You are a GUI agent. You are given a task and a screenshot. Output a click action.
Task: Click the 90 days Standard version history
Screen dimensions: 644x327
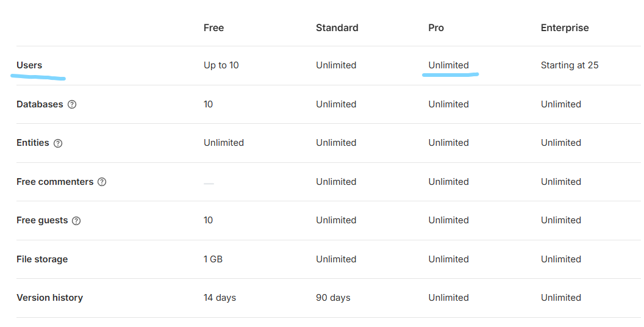333,298
